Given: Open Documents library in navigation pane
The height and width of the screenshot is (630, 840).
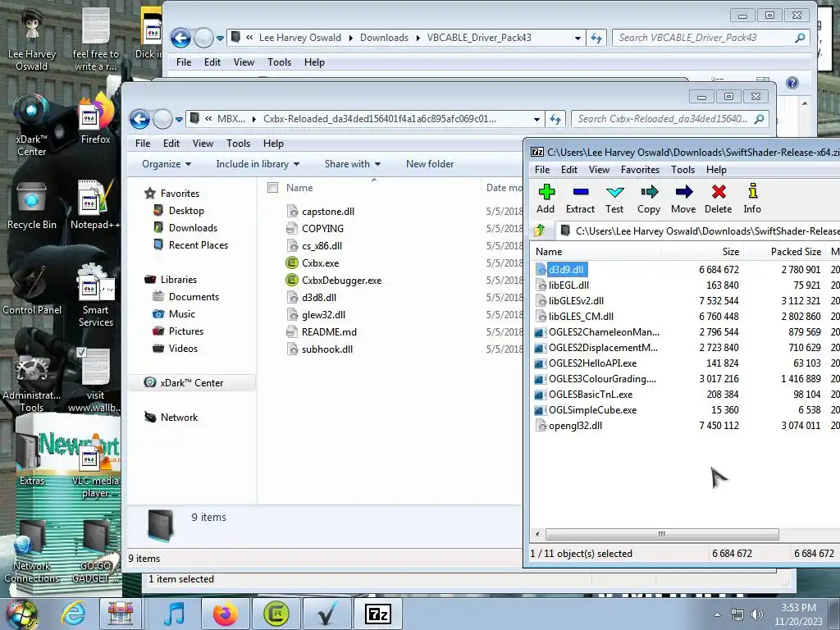Looking at the screenshot, I should coord(194,297).
